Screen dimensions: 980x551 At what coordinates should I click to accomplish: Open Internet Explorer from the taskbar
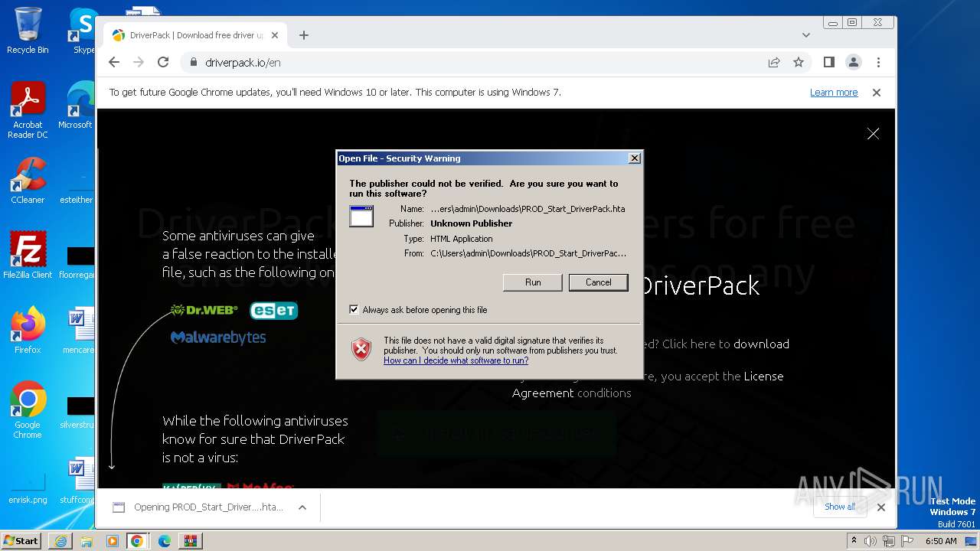click(60, 541)
